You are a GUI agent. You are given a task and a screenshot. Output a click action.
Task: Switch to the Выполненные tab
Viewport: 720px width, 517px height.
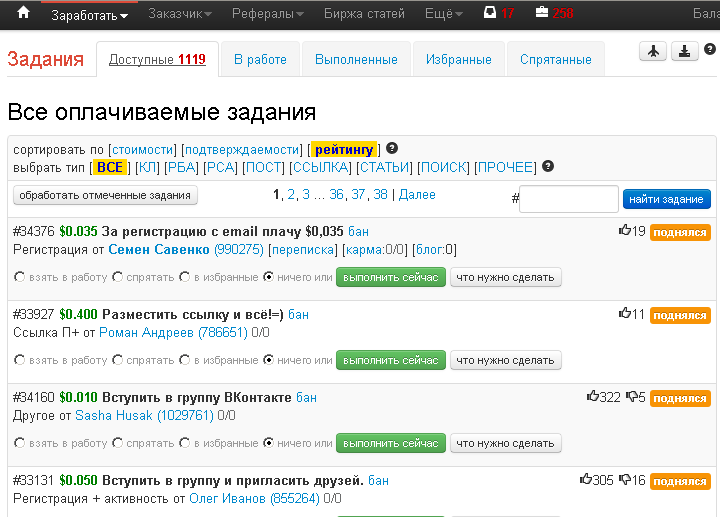click(356, 60)
